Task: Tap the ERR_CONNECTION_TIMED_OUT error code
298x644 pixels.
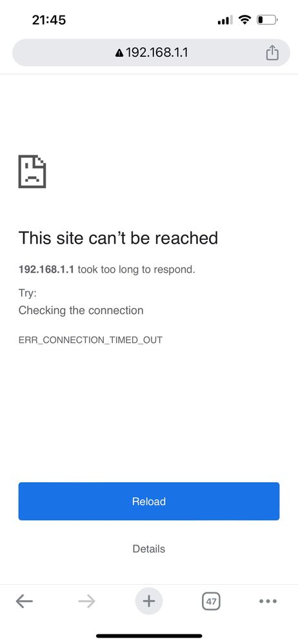Action: click(x=90, y=340)
